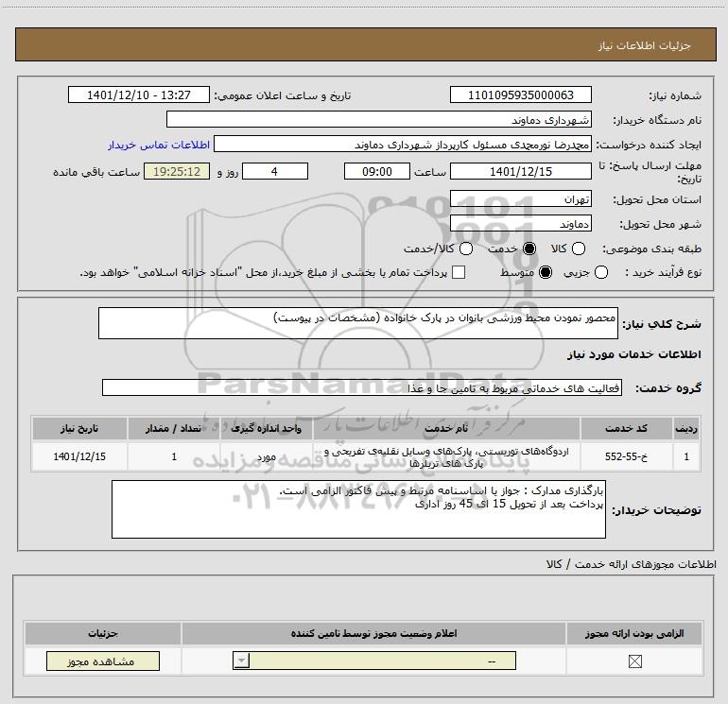
Task: Click the جزئیات column header
Action: pyautogui.click(x=103, y=633)
